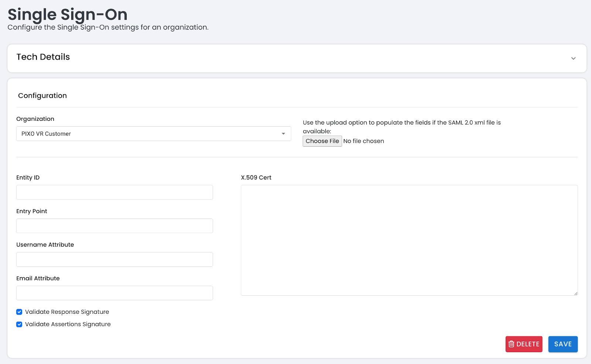Click the Entity ID input field
Image resolution: width=591 pixels, height=364 pixels.
[115, 192]
